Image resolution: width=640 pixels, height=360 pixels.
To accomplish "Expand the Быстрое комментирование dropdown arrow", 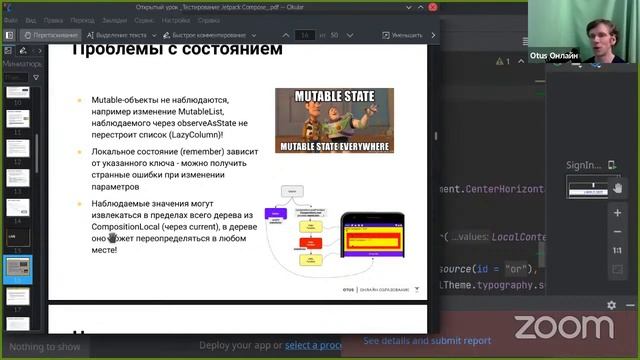I will pyautogui.click(x=253, y=36).
